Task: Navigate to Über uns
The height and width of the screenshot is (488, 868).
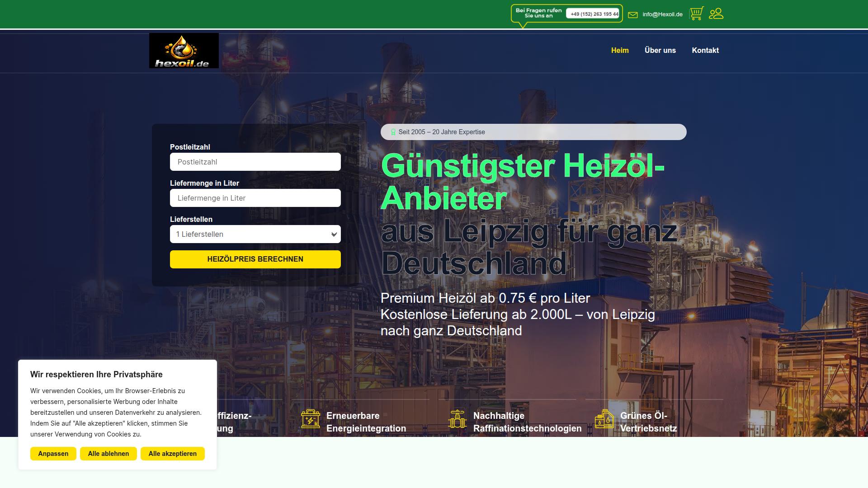Action: [x=660, y=50]
